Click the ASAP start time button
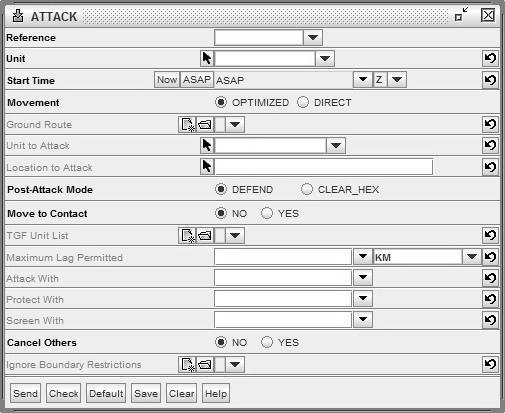 coord(197,80)
